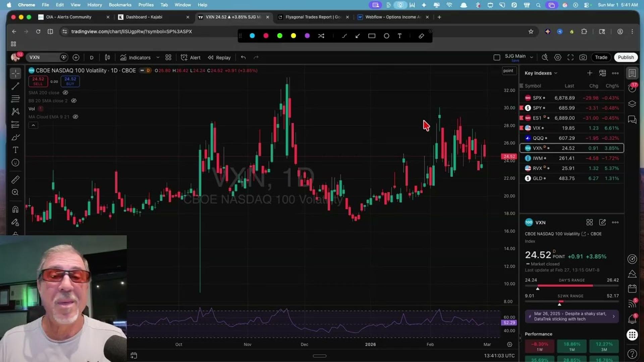Select the Text tool in left sidebar
Screen dimensions: 644x362
coord(15,150)
